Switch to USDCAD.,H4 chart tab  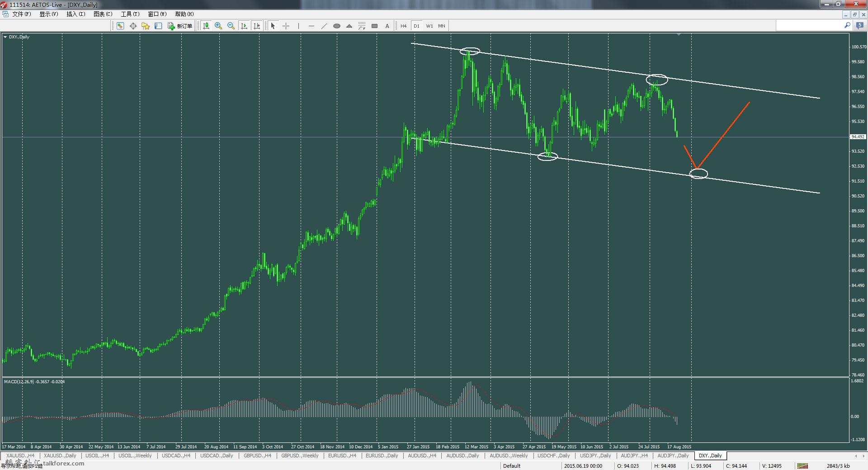click(176, 456)
